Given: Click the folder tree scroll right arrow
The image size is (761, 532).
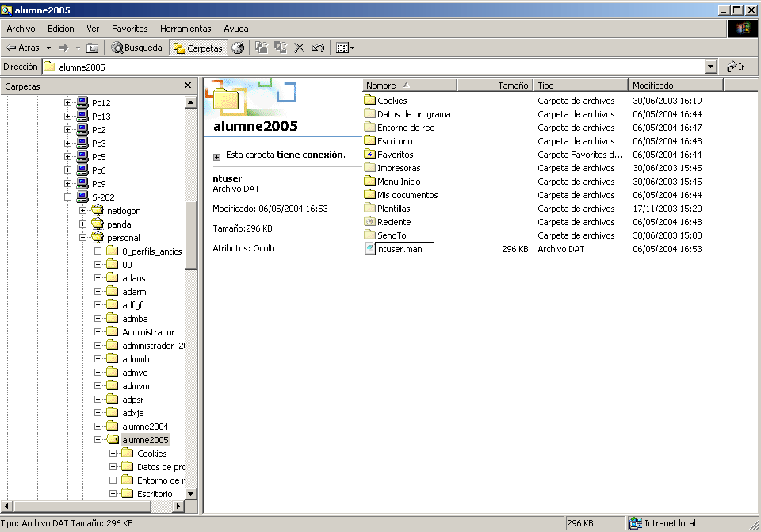Looking at the screenshot, I should [x=178, y=507].
